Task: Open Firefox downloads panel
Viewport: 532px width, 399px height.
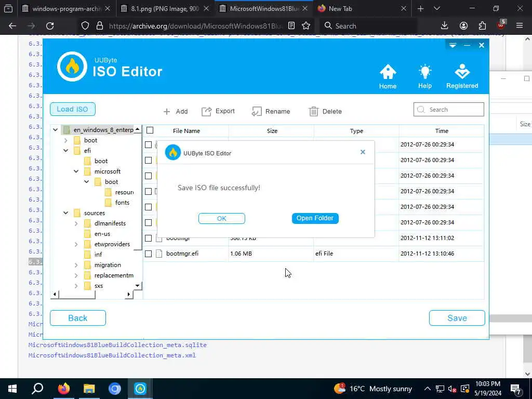Action: tap(445, 26)
